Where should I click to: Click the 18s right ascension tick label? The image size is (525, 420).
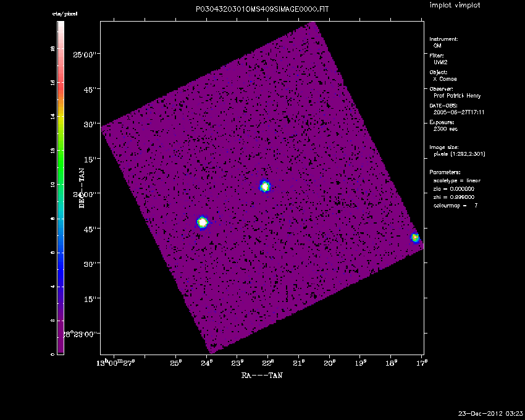pos(391,363)
